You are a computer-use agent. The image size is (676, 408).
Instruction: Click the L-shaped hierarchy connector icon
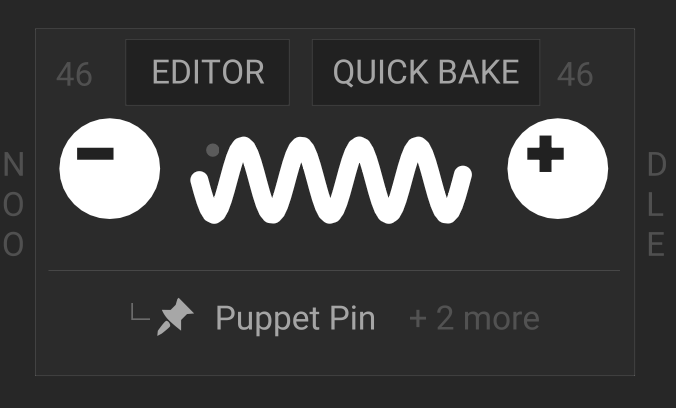(140, 312)
